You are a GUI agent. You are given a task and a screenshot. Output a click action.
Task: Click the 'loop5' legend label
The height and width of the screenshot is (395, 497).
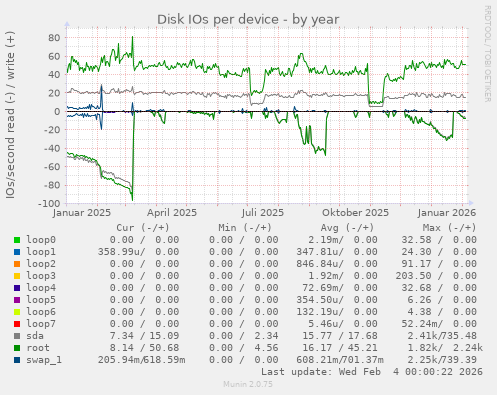41,300
